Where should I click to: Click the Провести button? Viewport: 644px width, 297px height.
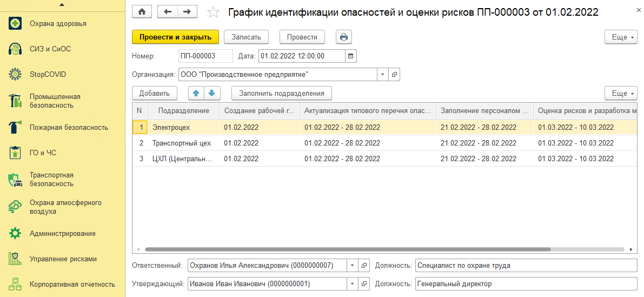click(302, 37)
